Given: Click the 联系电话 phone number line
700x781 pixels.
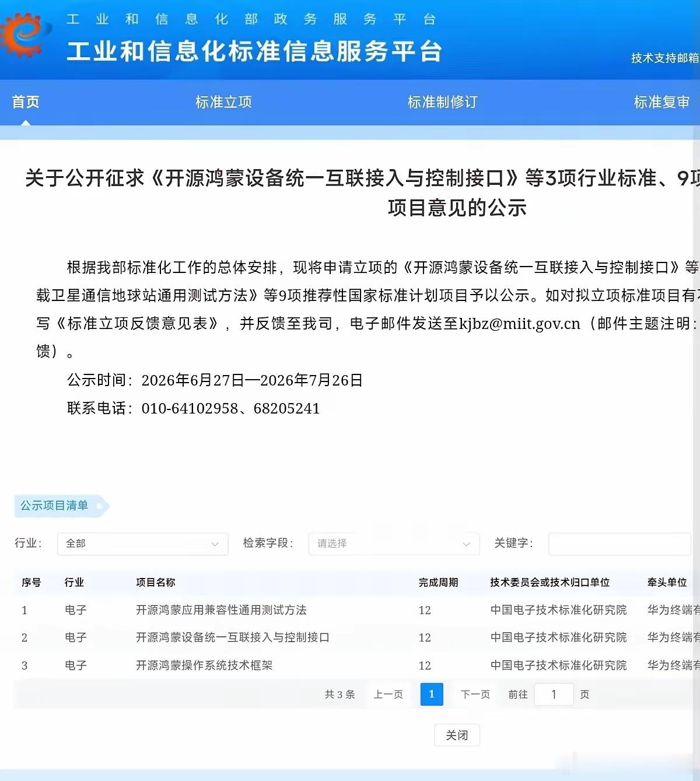Looking at the screenshot, I should tap(194, 408).
